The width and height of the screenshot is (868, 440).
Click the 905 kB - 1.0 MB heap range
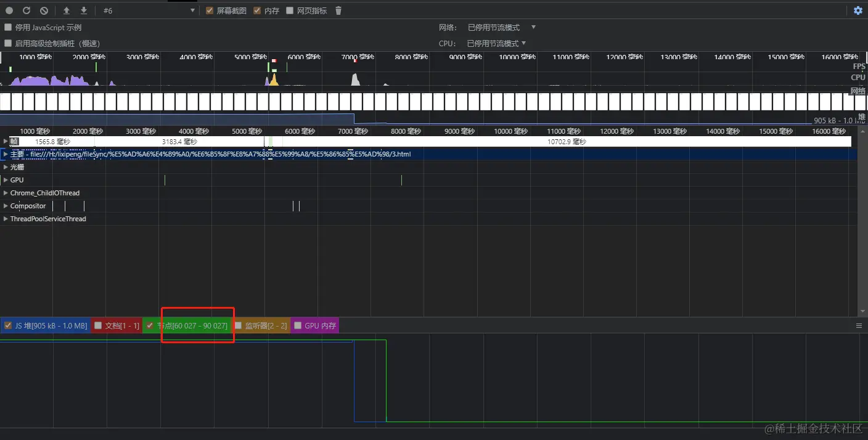[839, 121]
